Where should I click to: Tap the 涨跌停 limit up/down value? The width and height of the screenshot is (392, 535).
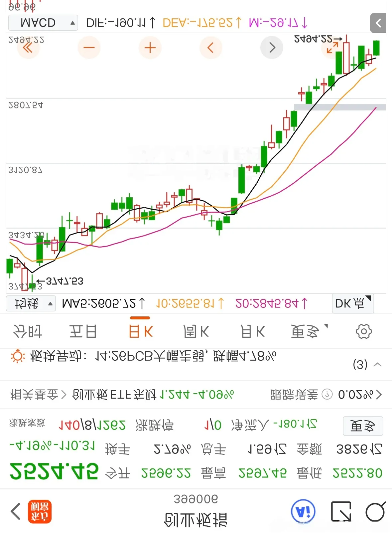pos(213,425)
